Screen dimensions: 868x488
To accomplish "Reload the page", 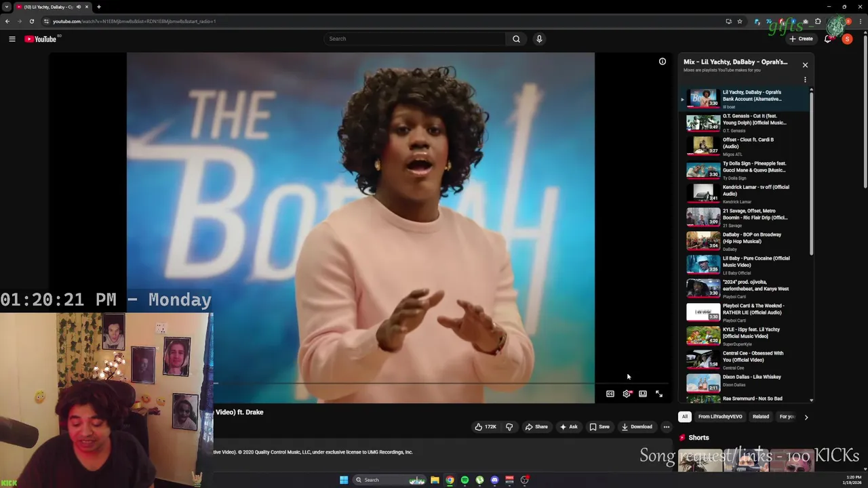I will point(31,21).
